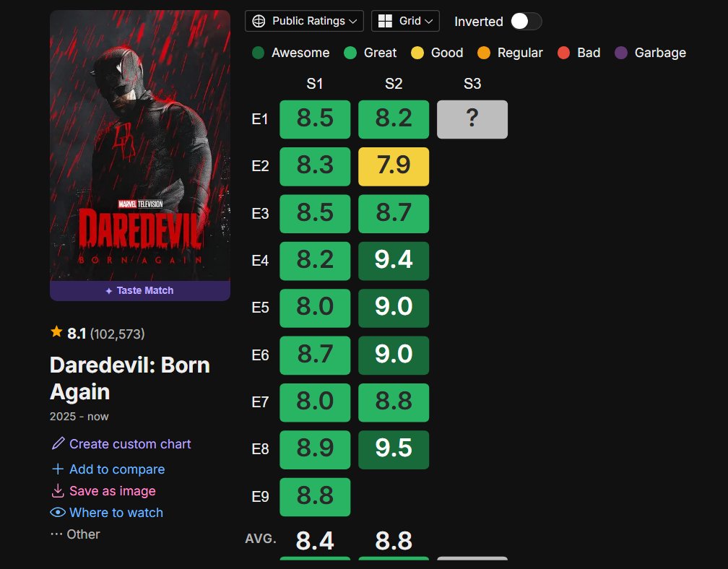Click the Daredevil Born Again poster

(x=140, y=145)
